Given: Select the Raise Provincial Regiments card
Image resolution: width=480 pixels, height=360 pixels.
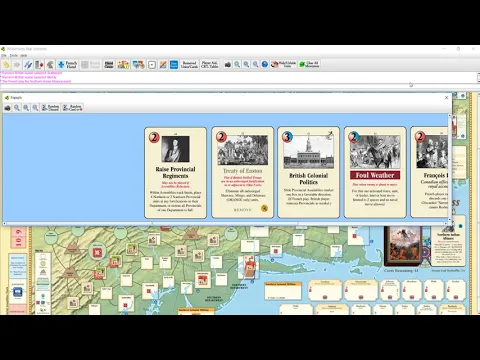Looking at the screenshot, I should pos(176,173).
